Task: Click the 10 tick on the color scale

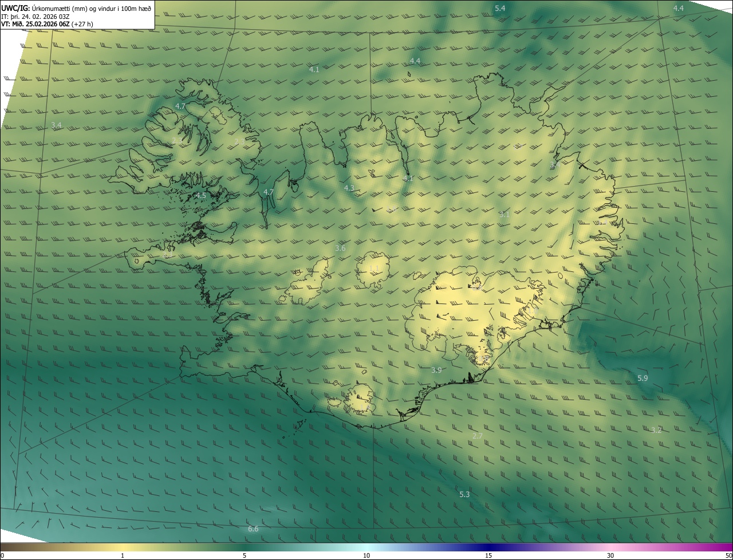Action: pos(366,556)
